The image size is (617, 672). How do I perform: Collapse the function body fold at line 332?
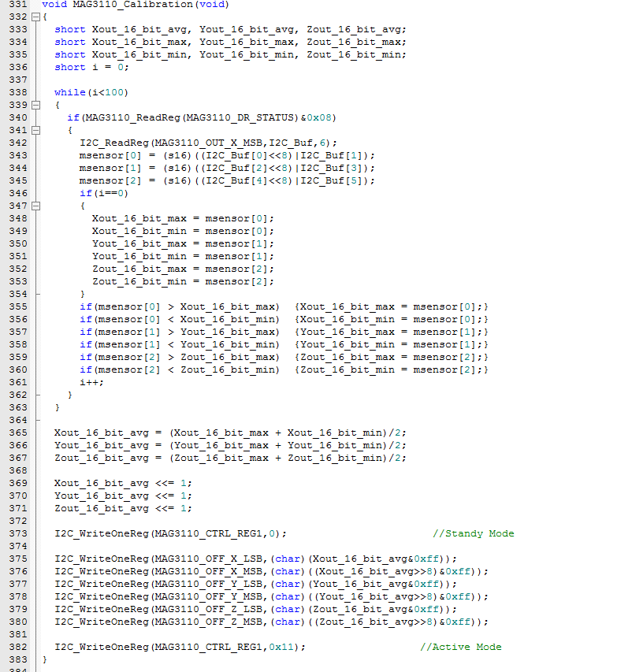coord(36,17)
